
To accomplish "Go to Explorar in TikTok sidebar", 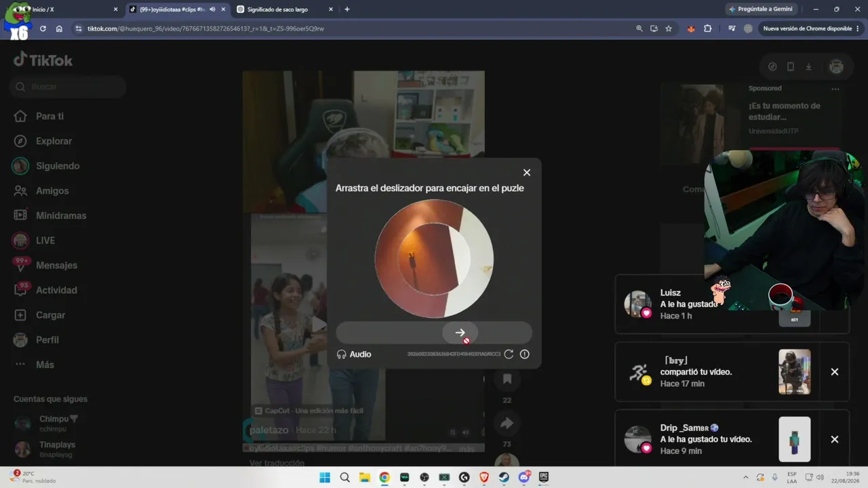I will [x=43, y=141].
